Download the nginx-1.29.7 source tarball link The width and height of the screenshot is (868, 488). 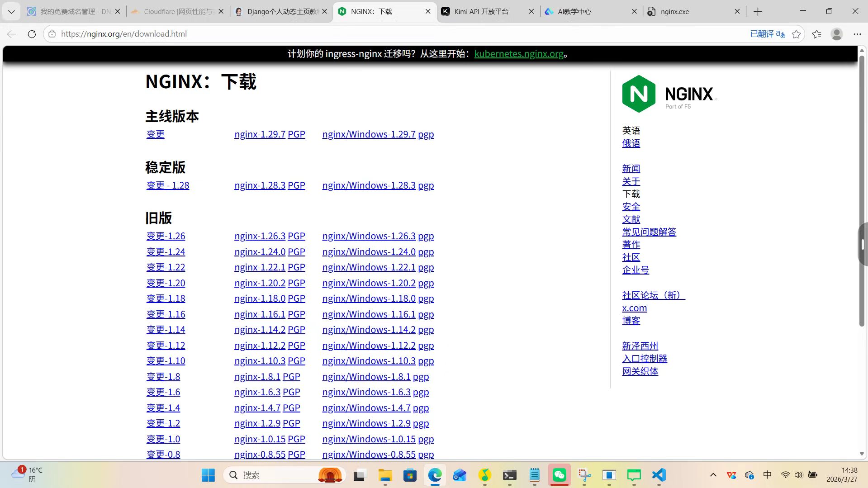pyautogui.click(x=260, y=134)
